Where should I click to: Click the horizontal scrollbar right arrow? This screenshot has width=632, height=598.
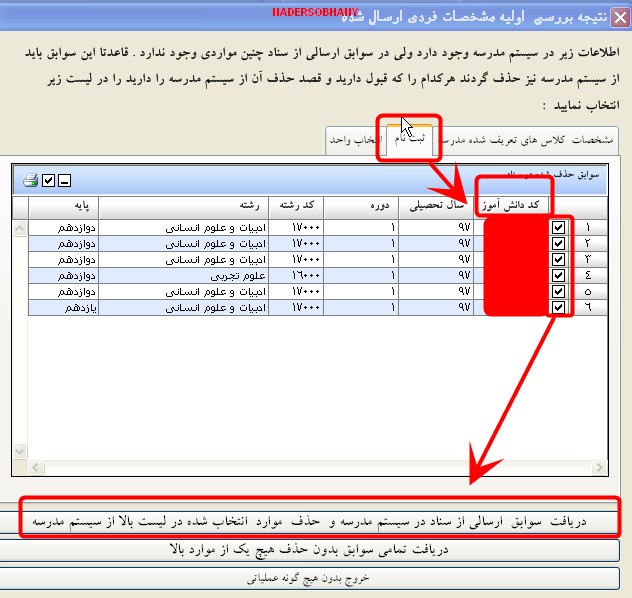[x=599, y=467]
